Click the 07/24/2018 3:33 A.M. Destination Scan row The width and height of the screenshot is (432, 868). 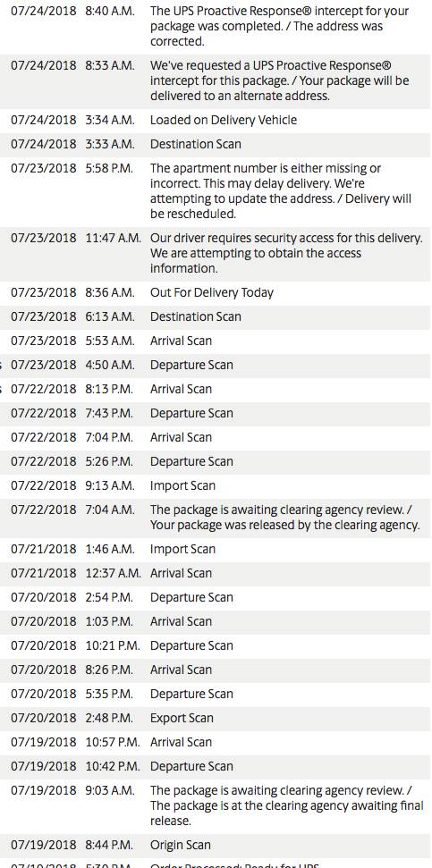pos(216,145)
